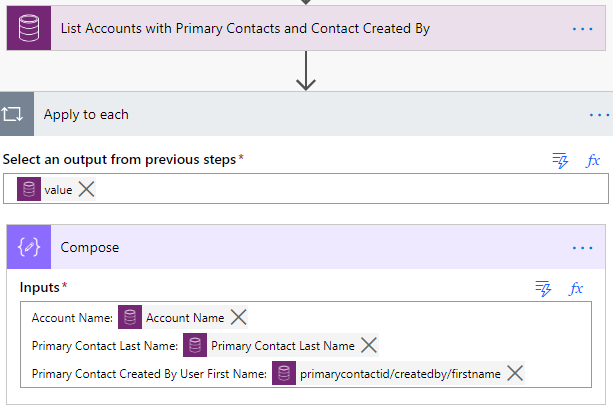Open expression editor for Select an output field
Screen dimensions: 613x412
(592, 160)
